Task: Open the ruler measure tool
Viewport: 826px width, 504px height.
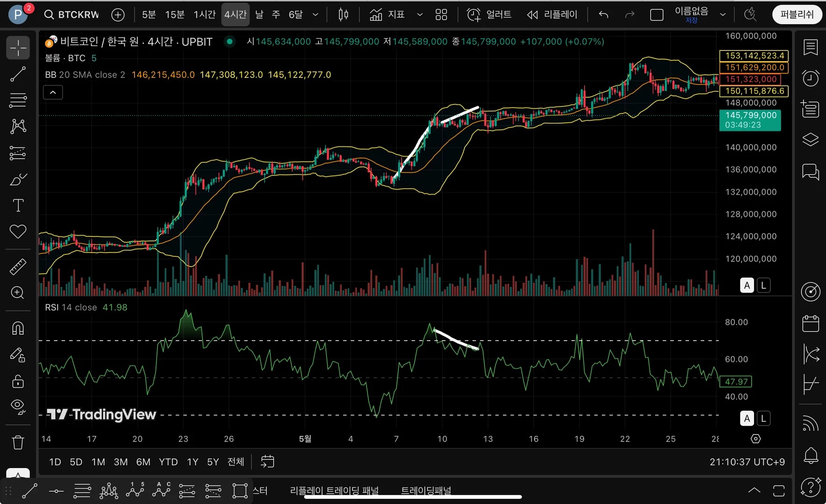Action: tap(18, 267)
